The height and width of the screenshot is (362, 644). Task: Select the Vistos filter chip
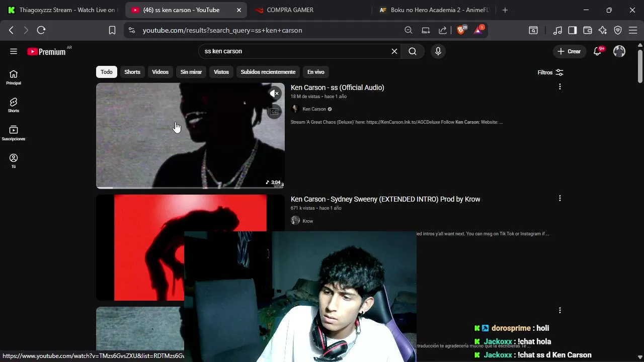tap(221, 72)
